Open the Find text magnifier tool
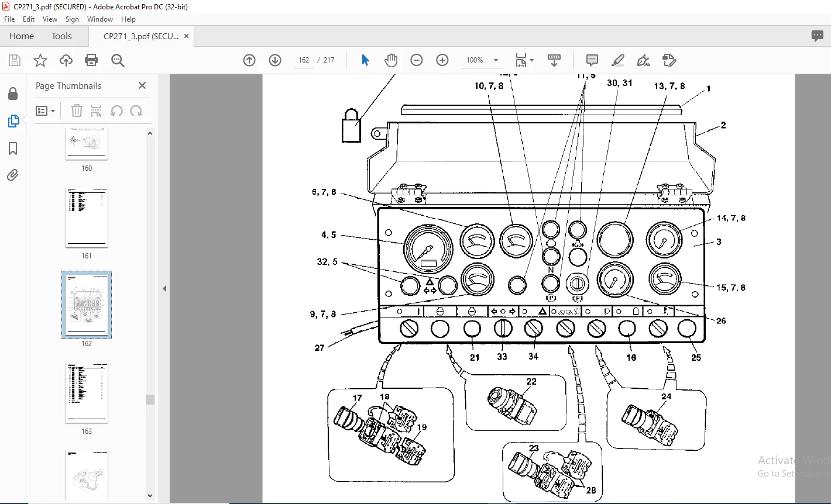Screen dimensions: 831x504 click(118, 60)
